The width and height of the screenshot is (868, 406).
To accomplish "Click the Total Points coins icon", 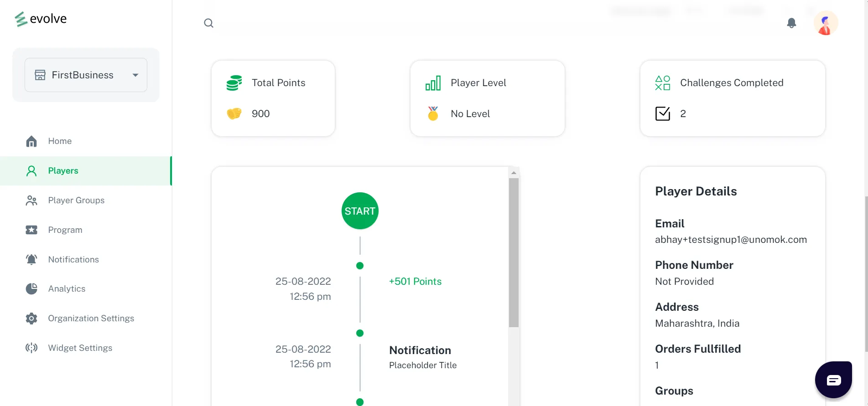I will tap(234, 83).
